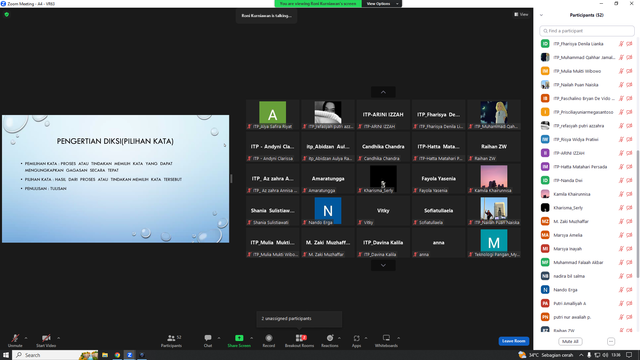Toggle mic icon for ITP_Fharisya Denila Lianka
The height and width of the screenshot is (360, 640).
point(621,44)
